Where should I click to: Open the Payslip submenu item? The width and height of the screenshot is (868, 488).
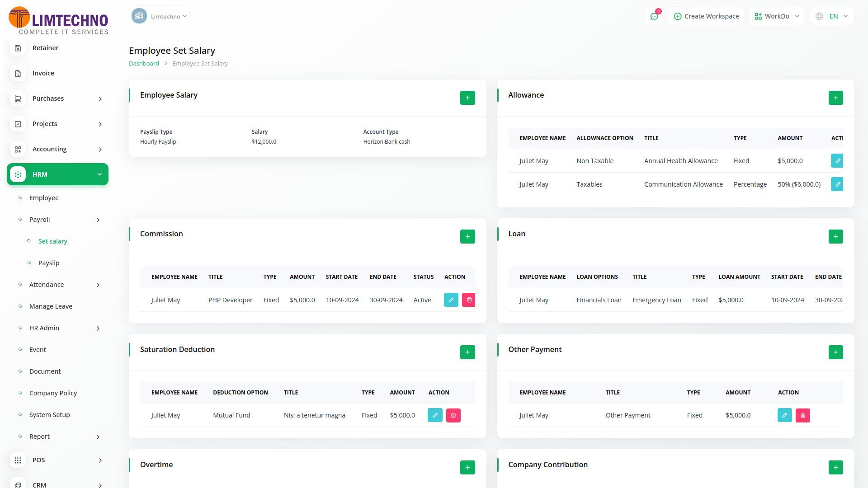coord(49,263)
